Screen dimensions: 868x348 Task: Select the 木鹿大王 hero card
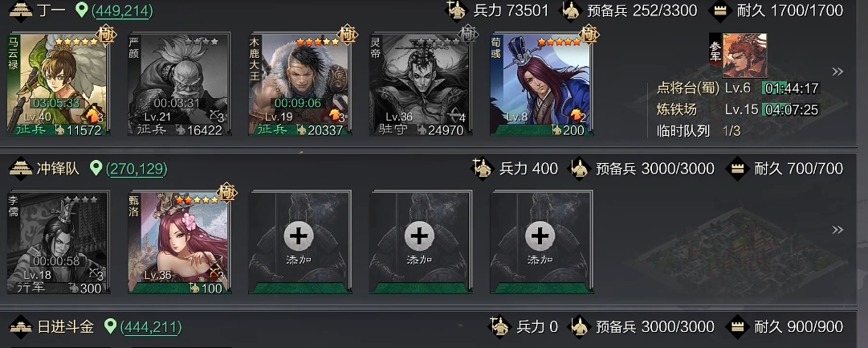(300, 84)
